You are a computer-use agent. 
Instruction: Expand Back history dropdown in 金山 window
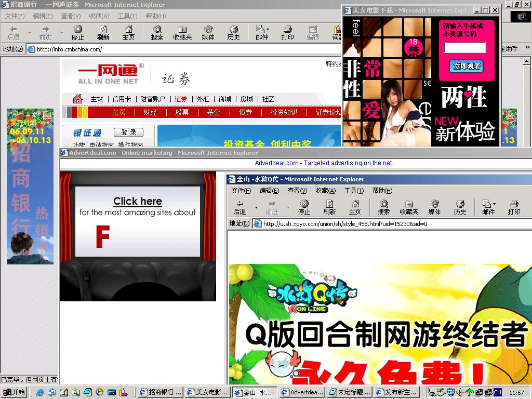pos(256,207)
